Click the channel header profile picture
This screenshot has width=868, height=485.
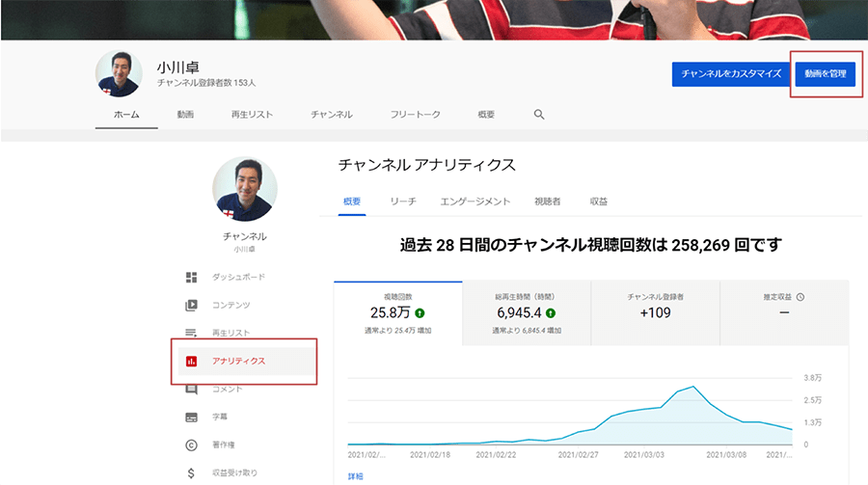click(119, 73)
